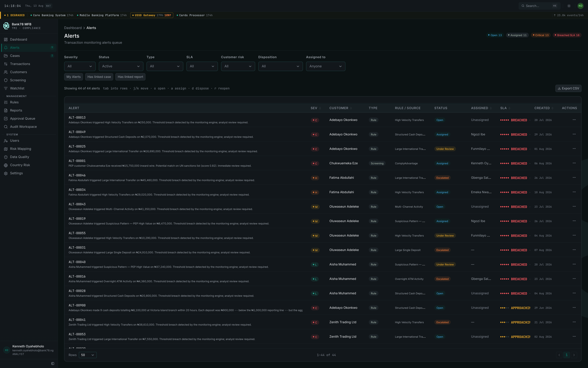Open Reports document icon in sidebar

point(6,110)
